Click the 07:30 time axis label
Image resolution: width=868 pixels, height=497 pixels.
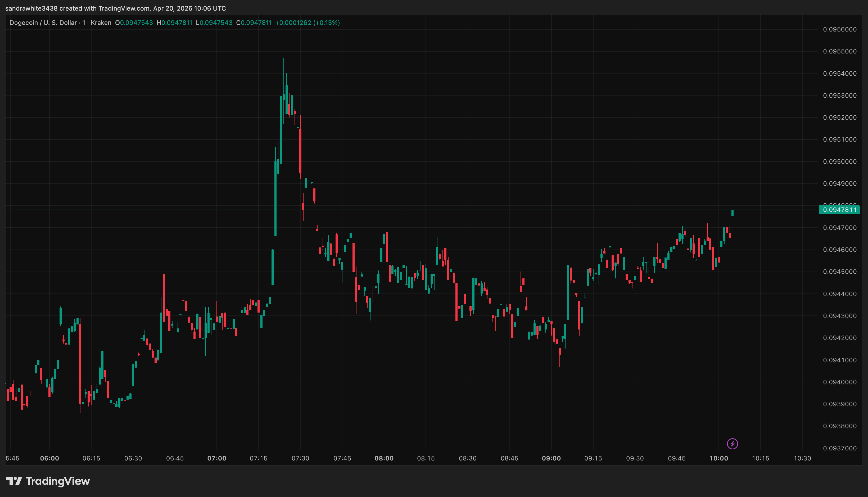pyautogui.click(x=300, y=458)
